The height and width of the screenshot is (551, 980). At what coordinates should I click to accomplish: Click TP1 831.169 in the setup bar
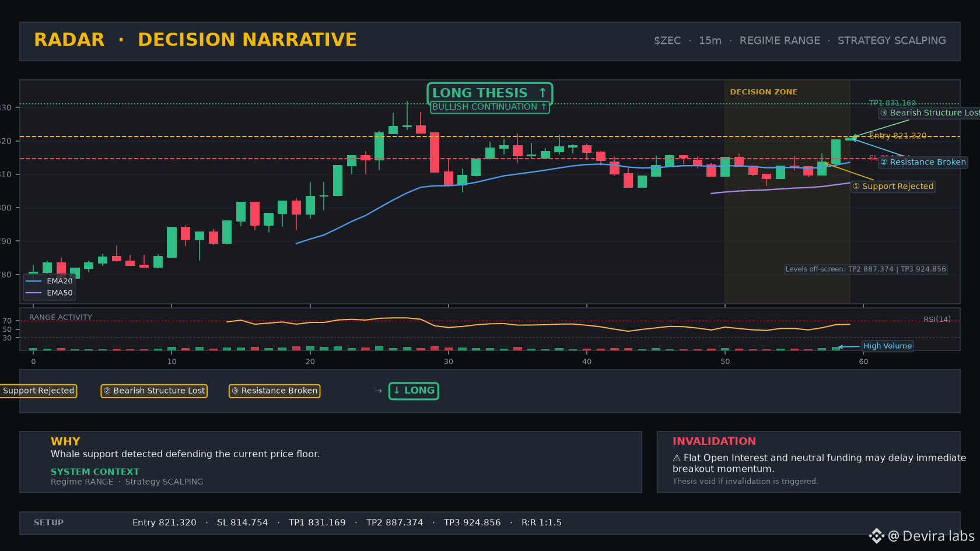(317, 522)
